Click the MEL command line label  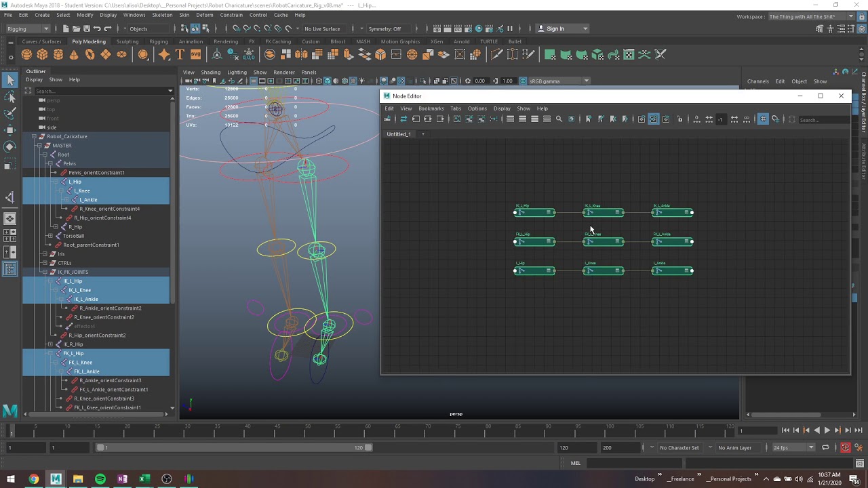click(576, 463)
